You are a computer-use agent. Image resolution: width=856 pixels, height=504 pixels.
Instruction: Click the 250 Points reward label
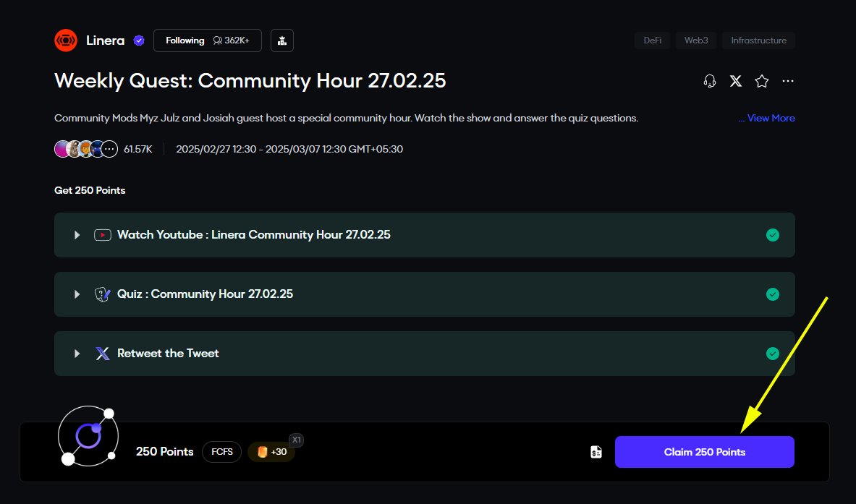[165, 452]
